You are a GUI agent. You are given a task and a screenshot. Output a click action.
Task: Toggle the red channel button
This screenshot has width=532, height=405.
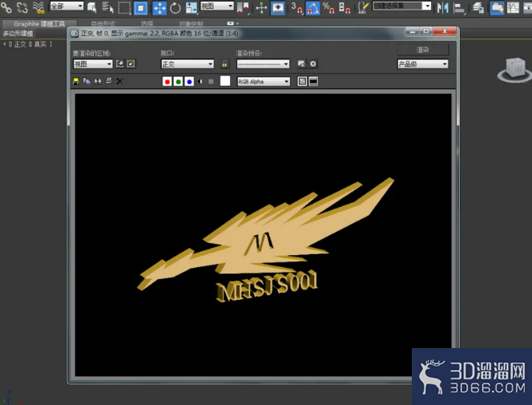[167, 82]
